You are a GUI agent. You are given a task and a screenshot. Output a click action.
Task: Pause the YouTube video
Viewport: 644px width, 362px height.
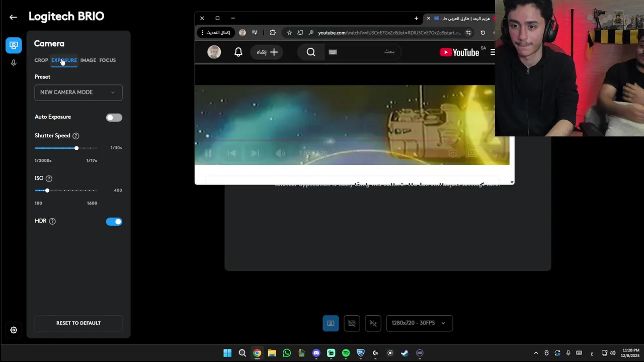(x=208, y=153)
